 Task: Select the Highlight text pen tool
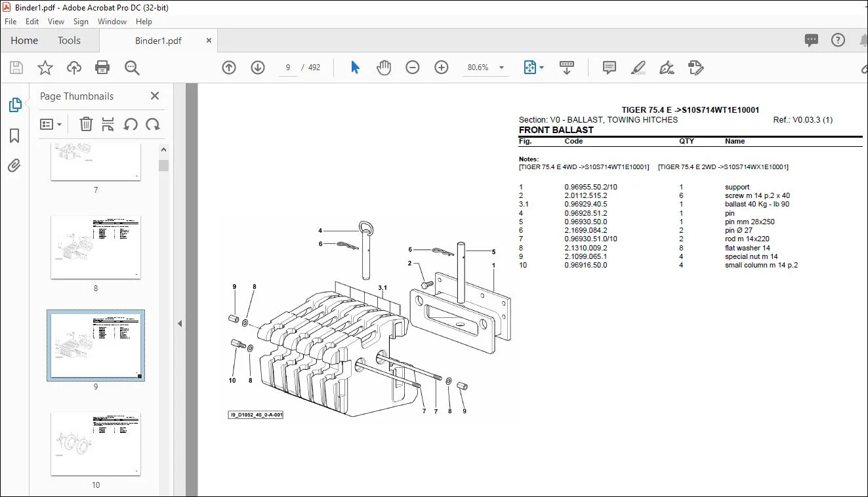tap(638, 68)
